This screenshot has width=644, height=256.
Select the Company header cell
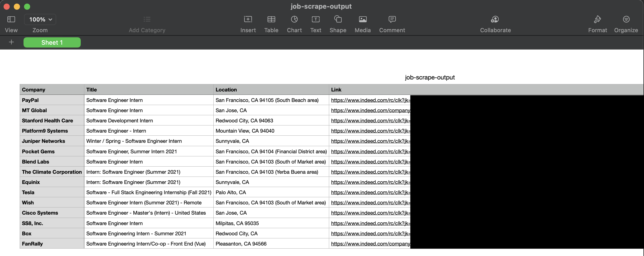pyautogui.click(x=52, y=90)
